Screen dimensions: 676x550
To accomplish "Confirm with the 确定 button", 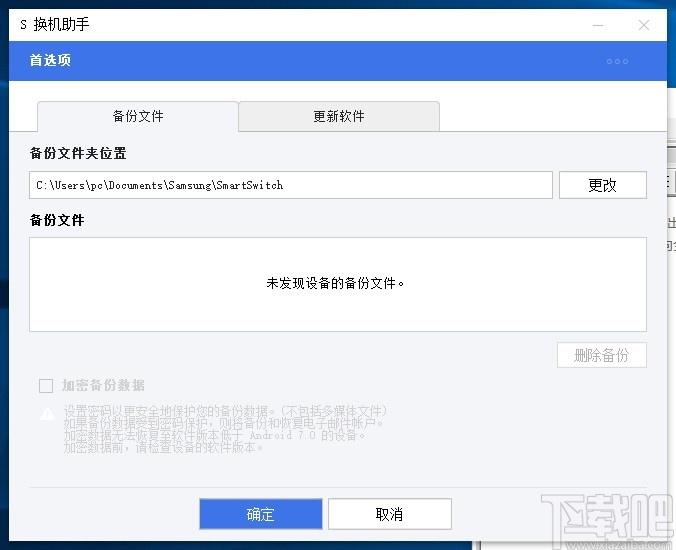I will pos(261,514).
